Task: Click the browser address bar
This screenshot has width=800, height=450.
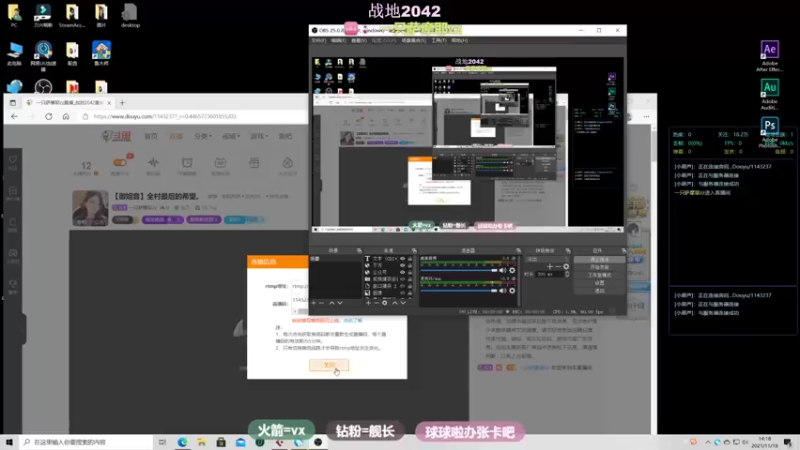Action: (x=194, y=116)
